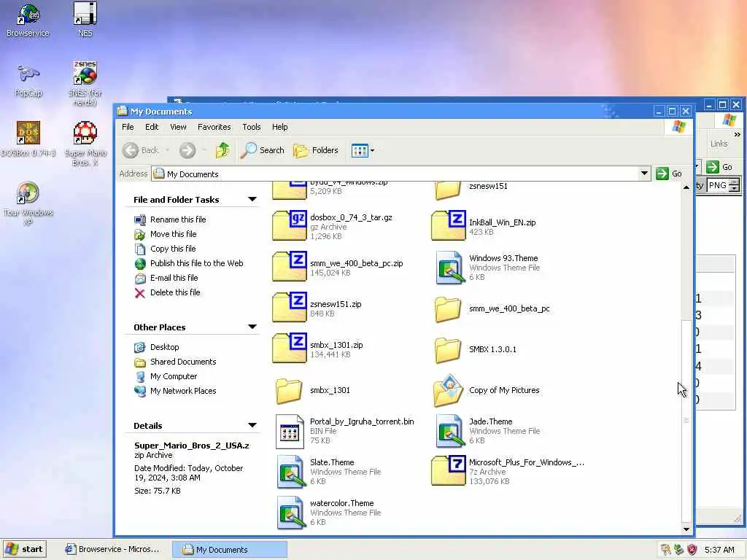Click the red security shield tray icon
The width and height of the screenshot is (747, 560).
pos(692,550)
